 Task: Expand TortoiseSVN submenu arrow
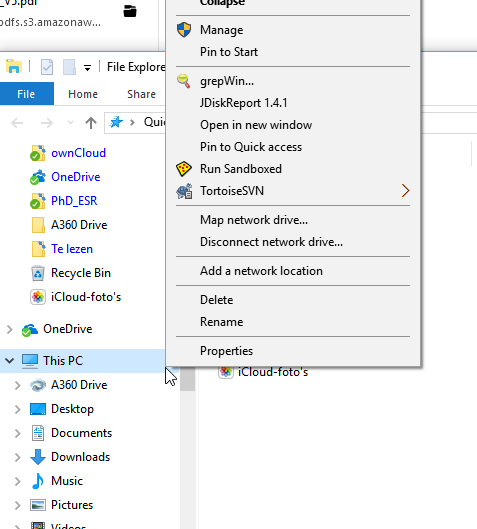coord(405,191)
